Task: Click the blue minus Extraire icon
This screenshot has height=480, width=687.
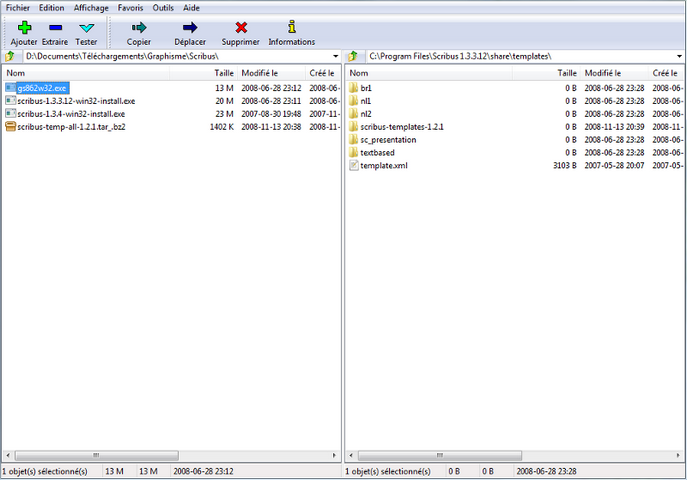Action: tap(55, 27)
